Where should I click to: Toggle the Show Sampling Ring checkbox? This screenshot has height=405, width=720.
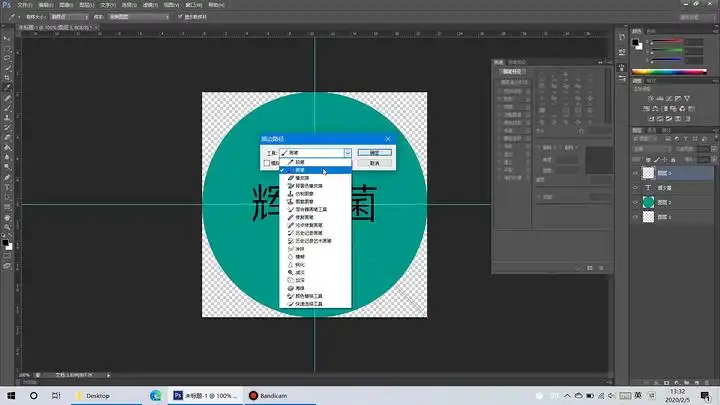coord(179,17)
